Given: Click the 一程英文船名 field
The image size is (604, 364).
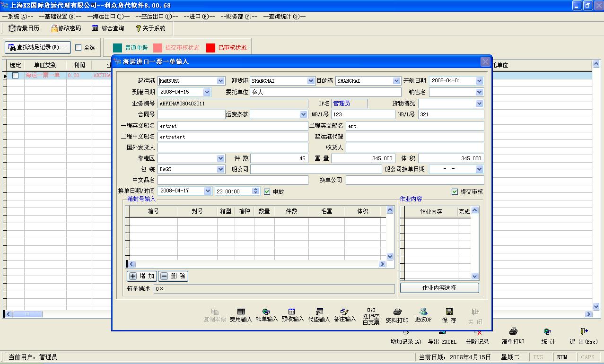Looking at the screenshot, I should coord(233,126).
